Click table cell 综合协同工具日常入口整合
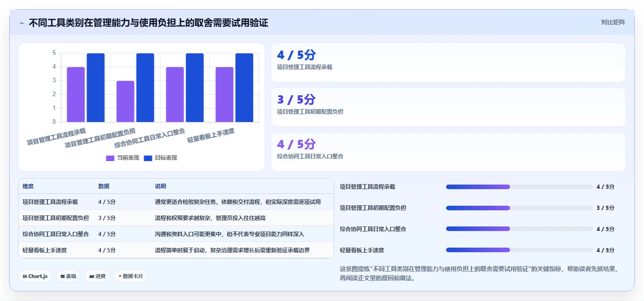644x301 pixels. point(56,234)
